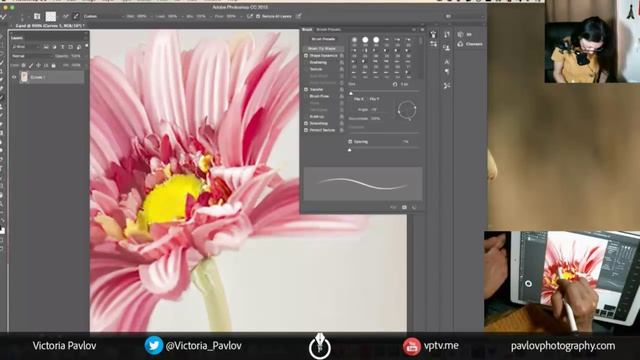Click the lock icon next to Shape Dynamics
Screen dimensions: 640x360
click(342, 56)
